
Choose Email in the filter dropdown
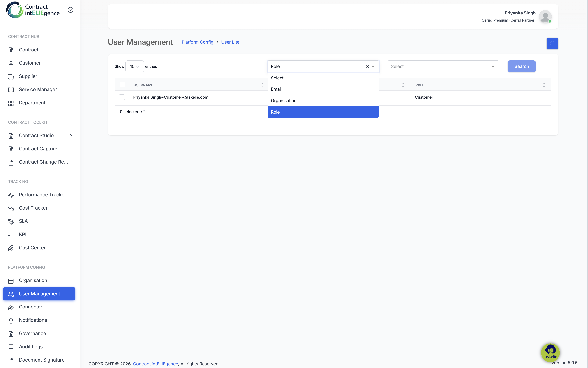point(323,89)
